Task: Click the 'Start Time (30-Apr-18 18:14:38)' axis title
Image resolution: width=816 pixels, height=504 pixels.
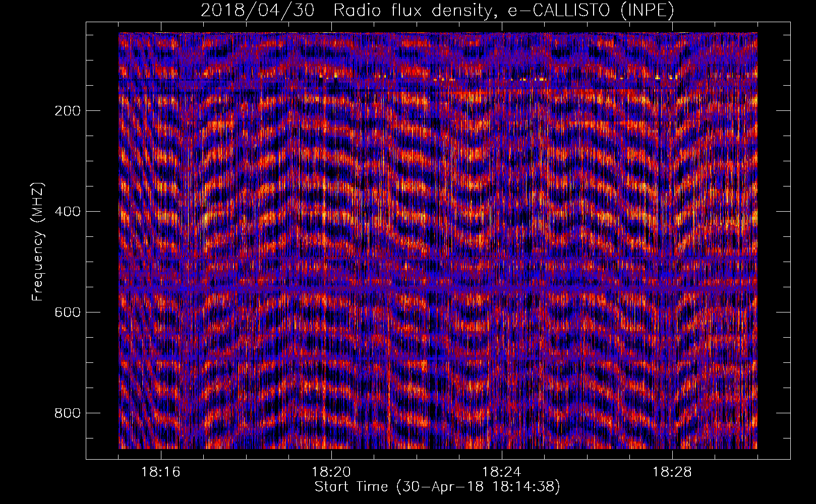Action: (437, 487)
